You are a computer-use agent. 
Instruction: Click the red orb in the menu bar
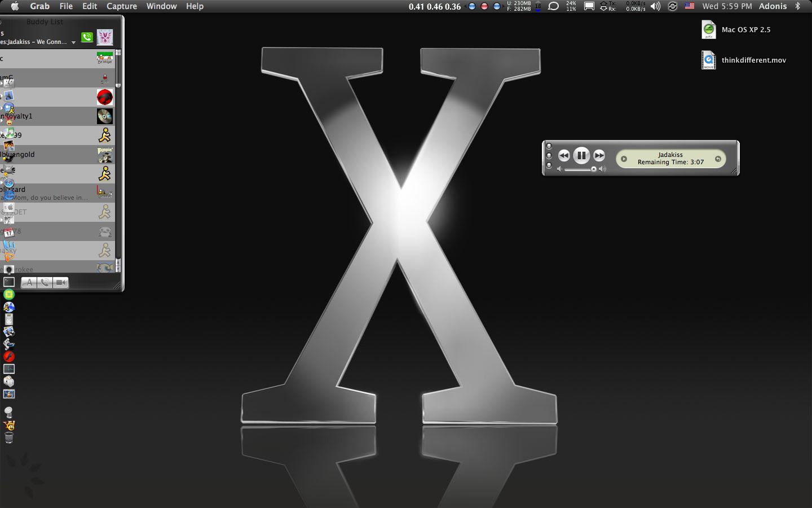(x=484, y=7)
